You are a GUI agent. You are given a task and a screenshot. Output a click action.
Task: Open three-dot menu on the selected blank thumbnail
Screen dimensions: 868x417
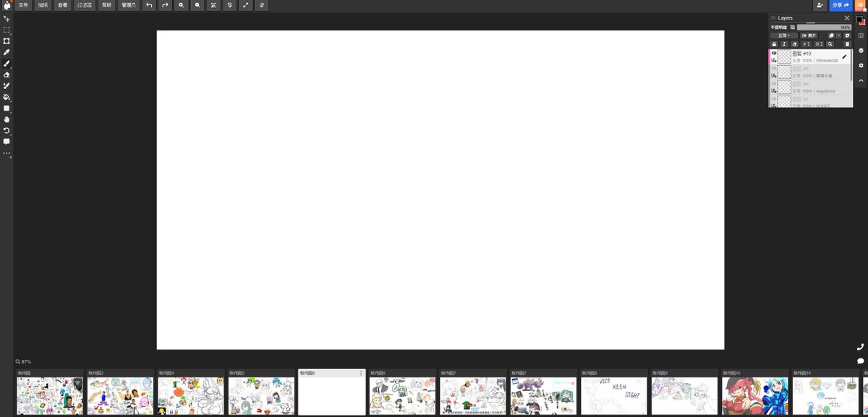[361, 373]
